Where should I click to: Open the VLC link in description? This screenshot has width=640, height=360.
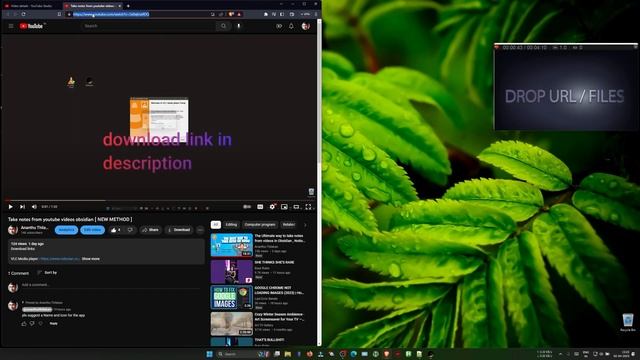point(60,259)
